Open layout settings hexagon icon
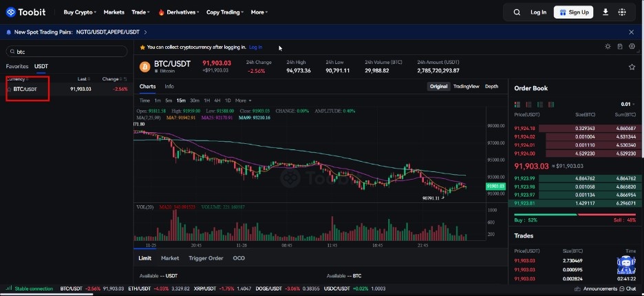 tap(632, 46)
